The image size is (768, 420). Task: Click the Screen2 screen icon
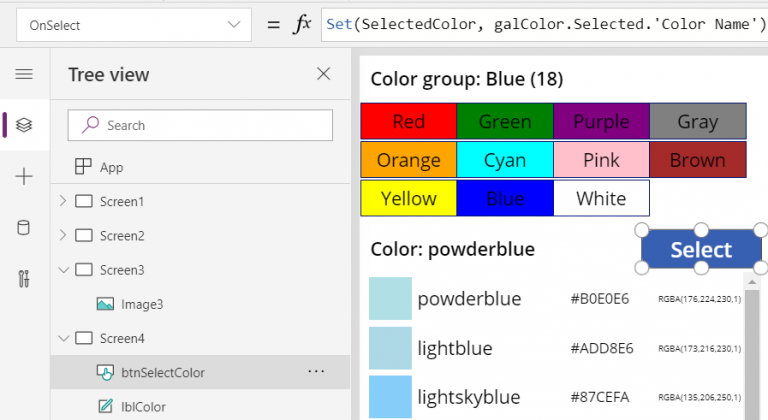coord(84,236)
